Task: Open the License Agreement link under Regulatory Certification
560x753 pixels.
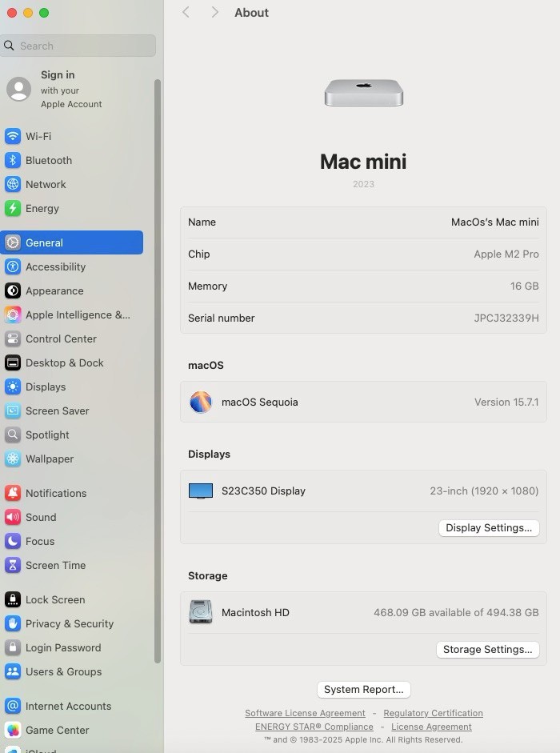Action: click(431, 727)
